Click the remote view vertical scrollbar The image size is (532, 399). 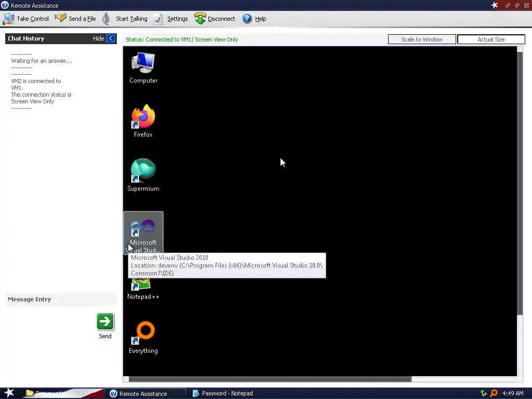coord(520,183)
